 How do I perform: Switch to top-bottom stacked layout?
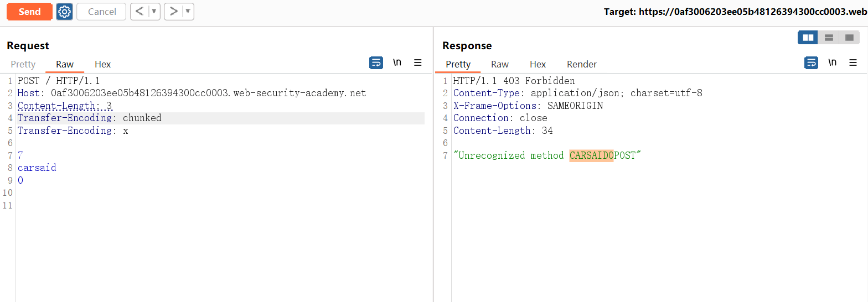(x=829, y=38)
